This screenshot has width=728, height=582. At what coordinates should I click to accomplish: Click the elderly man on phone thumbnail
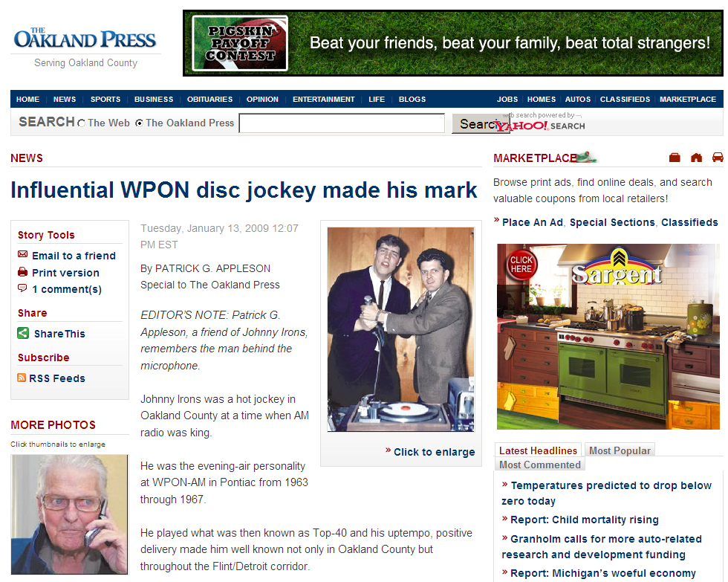69,514
